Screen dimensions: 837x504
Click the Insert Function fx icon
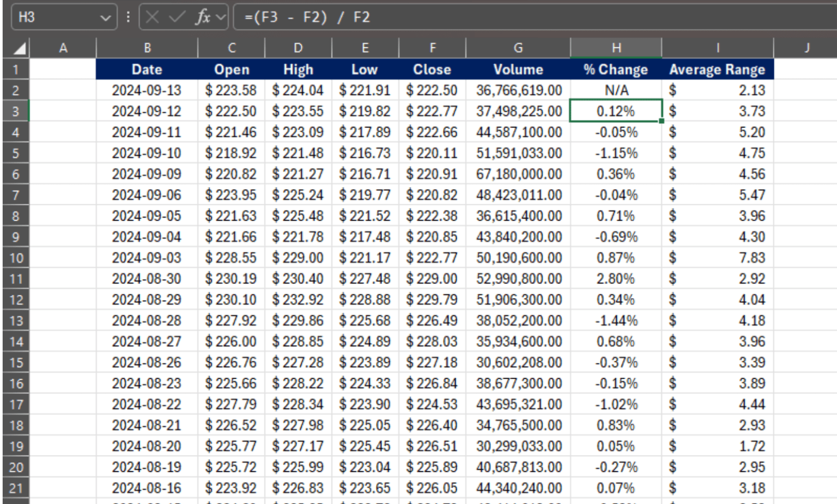[x=202, y=17]
